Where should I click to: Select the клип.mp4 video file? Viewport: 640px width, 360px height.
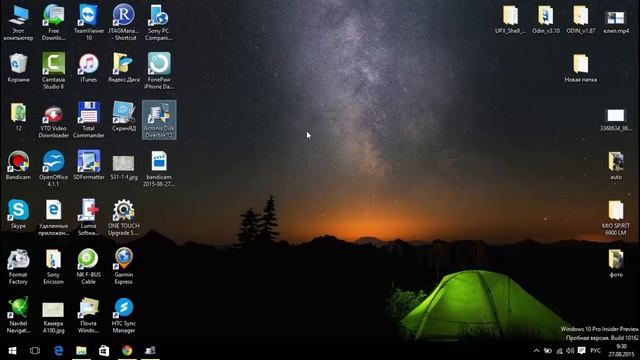[x=616, y=22]
